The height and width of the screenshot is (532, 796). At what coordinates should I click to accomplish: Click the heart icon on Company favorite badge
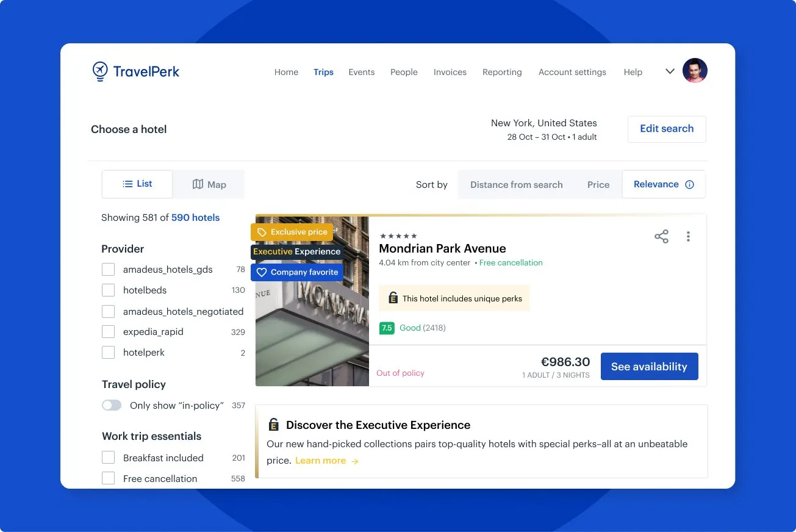click(262, 272)
